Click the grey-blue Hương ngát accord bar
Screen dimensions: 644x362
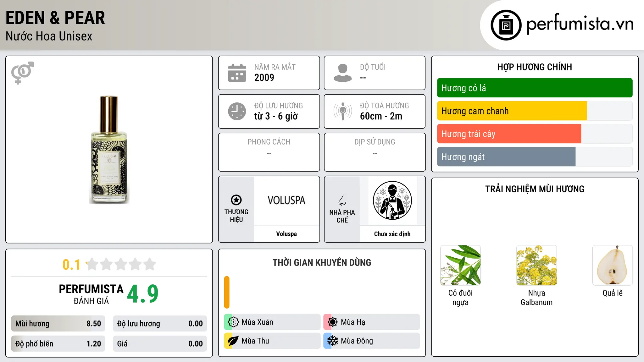coord(506,157)
